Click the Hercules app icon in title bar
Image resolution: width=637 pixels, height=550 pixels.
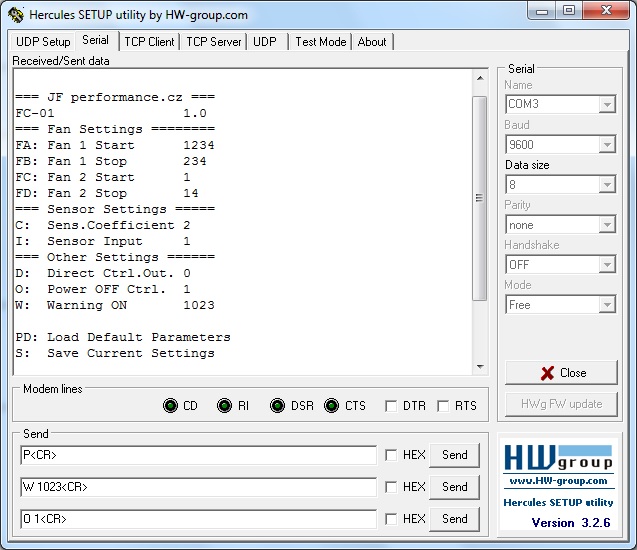point(15,15)
